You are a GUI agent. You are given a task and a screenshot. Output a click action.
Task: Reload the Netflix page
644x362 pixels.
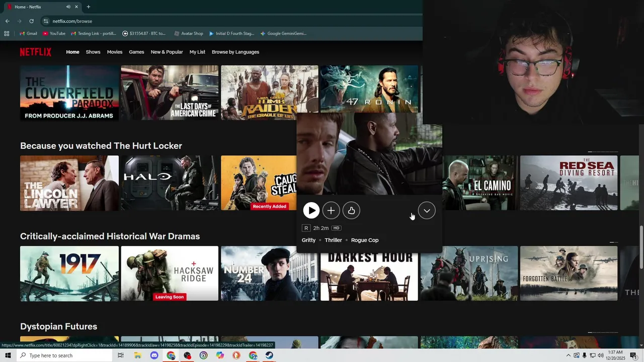pyautogui.click(x=31, y=21)
